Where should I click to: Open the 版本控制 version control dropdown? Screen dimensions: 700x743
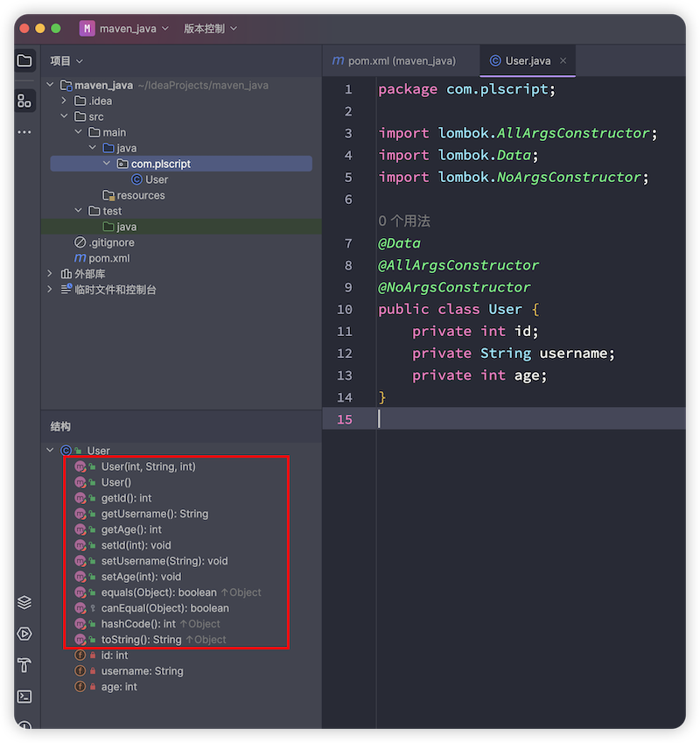click(210, 28)
